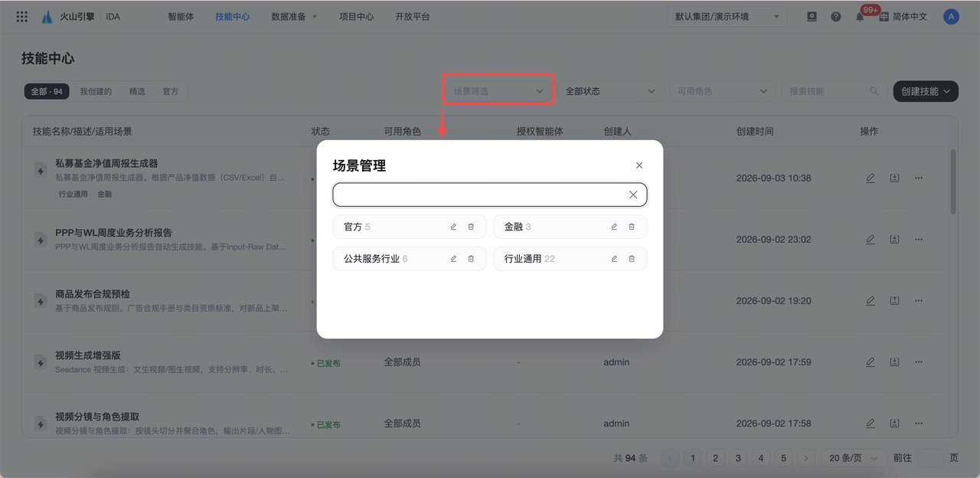Focus the 场景管理 search input

[490, 195]
